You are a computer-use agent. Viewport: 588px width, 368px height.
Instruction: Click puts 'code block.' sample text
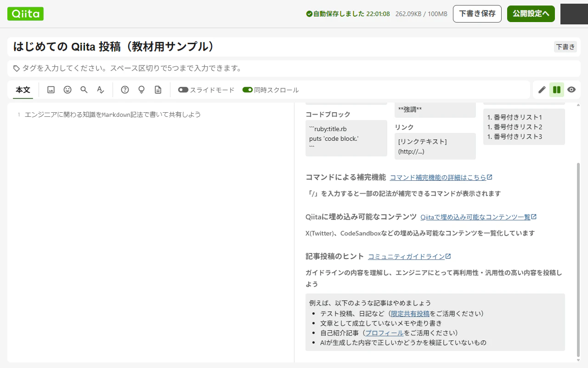click(x=334, y=138)
